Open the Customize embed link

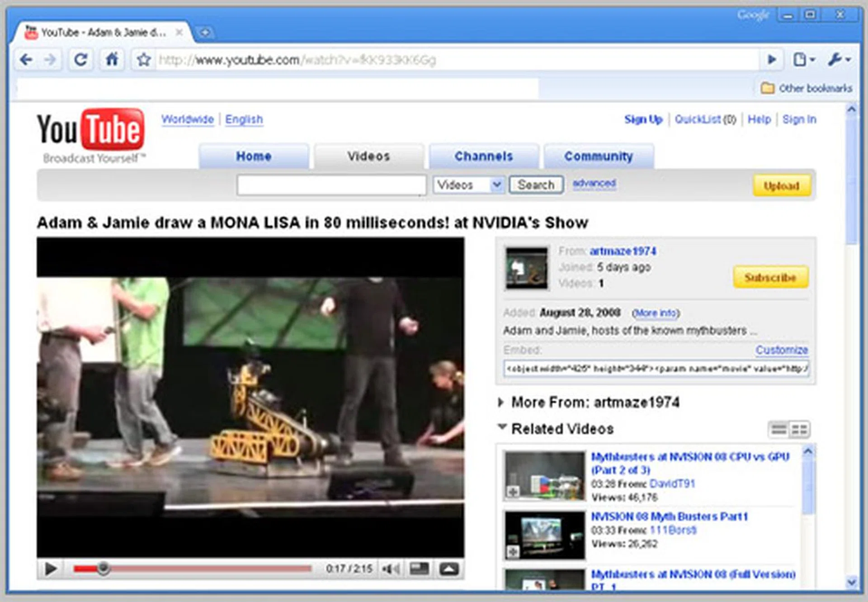pyautogui.click(x=781, y=350)
